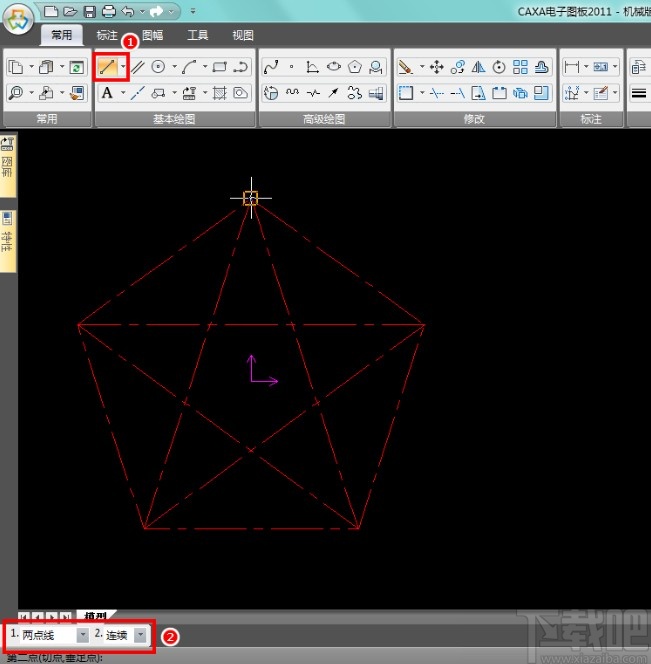This screenshot has height=664, width=651.
Task: Switch to the 标注 ribbon tab
Action: click(x=107, y=35)
